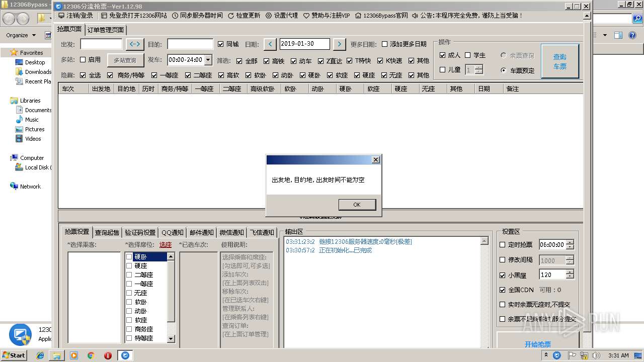The width and height of the screenshot is (644, 362).
Task: Open QQ通知 tab
Action: [173, 232]
